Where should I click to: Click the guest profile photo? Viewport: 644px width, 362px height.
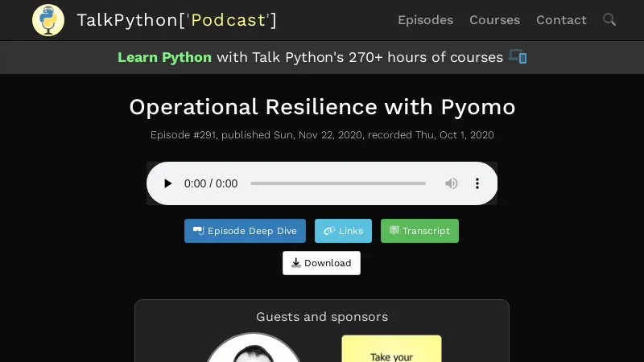click(x=254, y=350)
